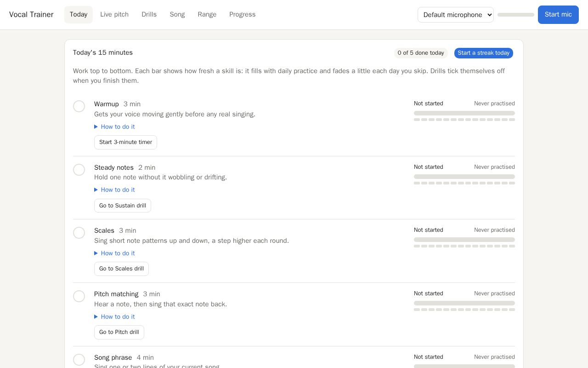This screenshot has width=588, height=368.
Task: Go to Sustain drill
Action: coord(123,206)
